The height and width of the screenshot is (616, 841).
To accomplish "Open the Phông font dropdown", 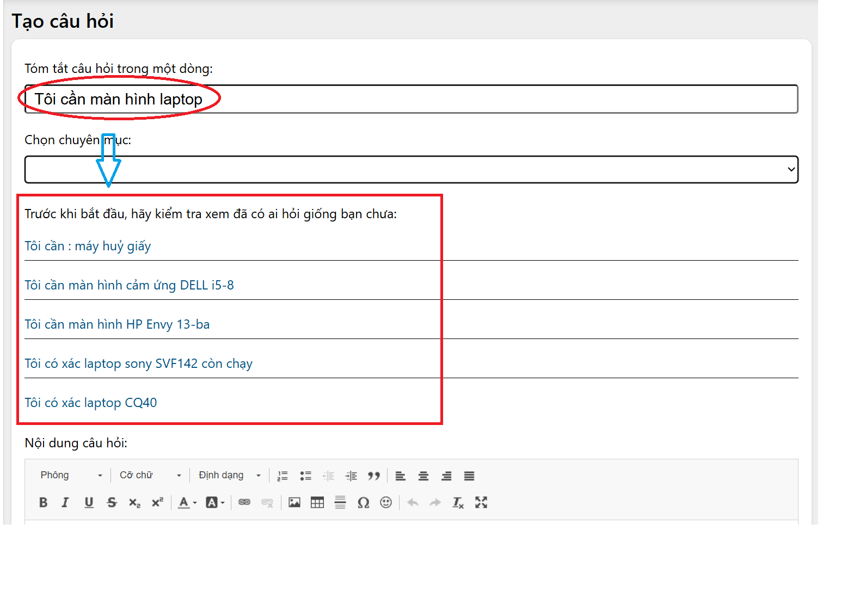I will 71,476.
